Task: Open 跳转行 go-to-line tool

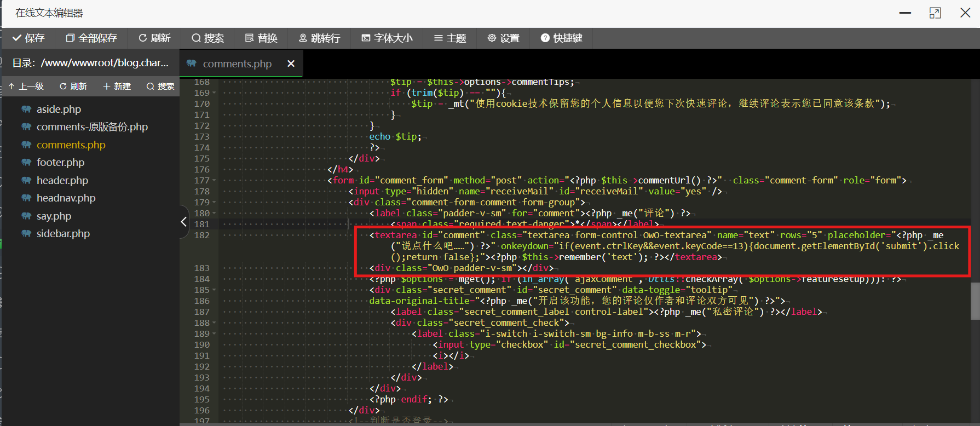Action: tap(319, 38)
